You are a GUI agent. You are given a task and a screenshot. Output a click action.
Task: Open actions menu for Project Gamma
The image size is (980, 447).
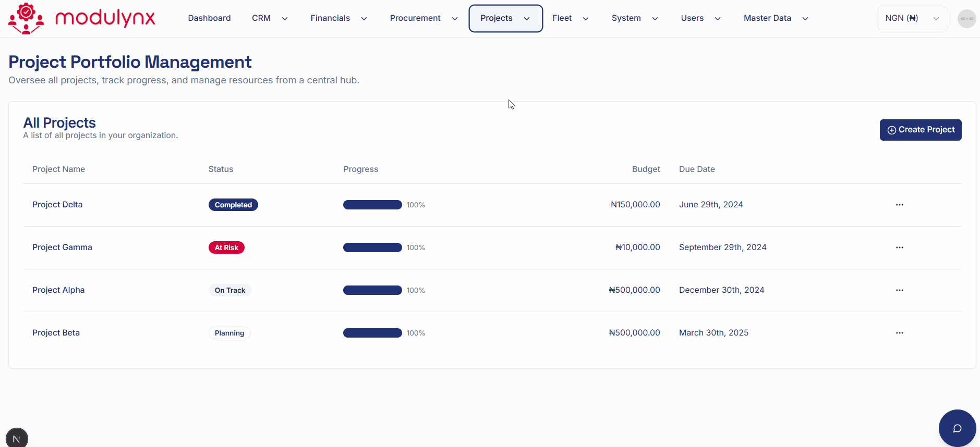point(899,247)
